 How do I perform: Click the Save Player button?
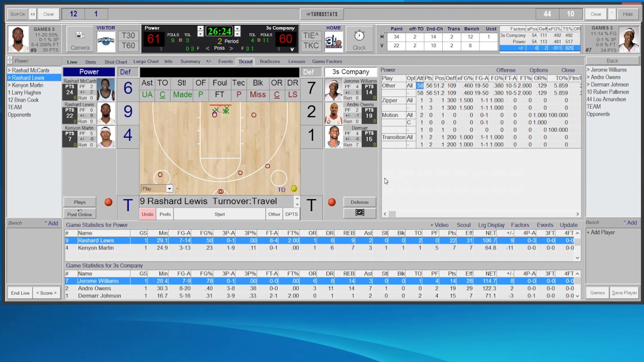pyautogui.click(x=624, y=293)
